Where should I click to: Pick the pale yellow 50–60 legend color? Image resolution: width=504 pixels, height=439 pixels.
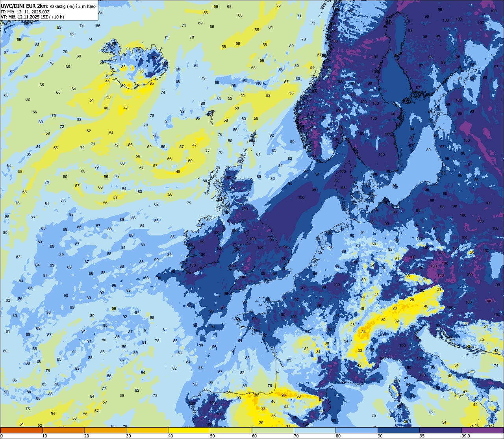click(231, 430)
